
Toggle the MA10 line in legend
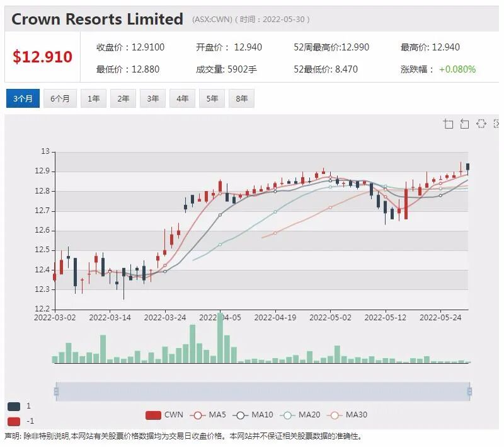click(x=253, y=415)
